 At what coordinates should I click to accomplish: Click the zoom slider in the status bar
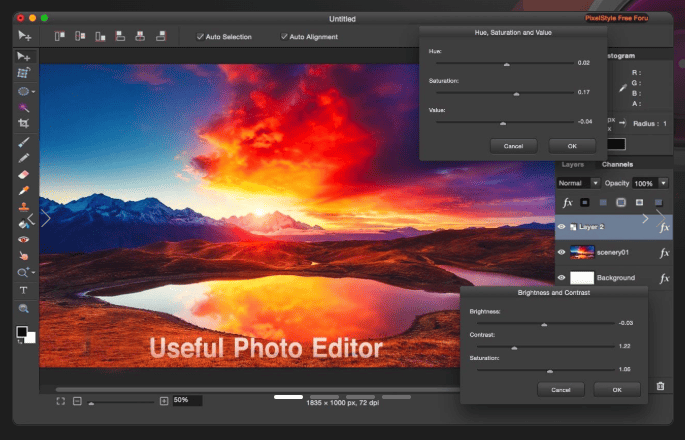(x=121, y=402)
